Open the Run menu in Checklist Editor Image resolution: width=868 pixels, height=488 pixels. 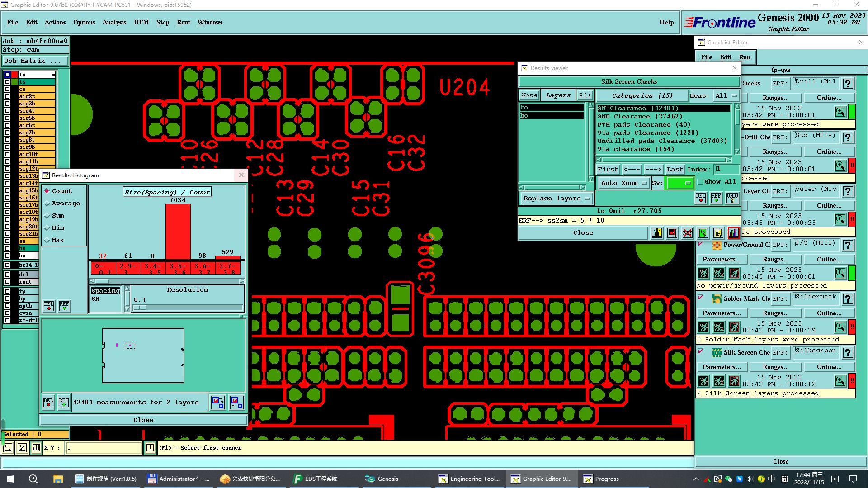[745, 57]
